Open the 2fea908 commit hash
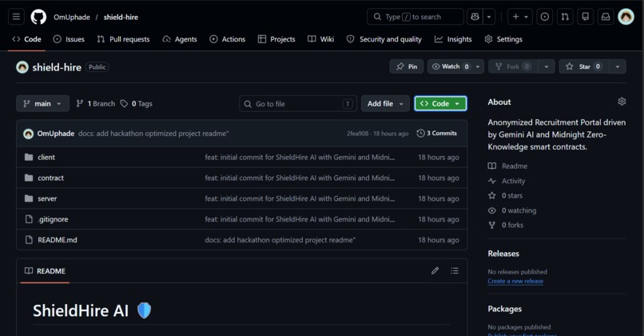Image resolution: width=644 pixels, height=336 pixels. point(357,134)
